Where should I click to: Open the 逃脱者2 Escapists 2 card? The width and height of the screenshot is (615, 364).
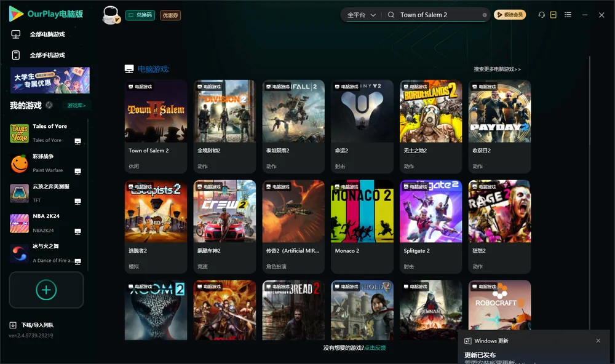[156, 226]
